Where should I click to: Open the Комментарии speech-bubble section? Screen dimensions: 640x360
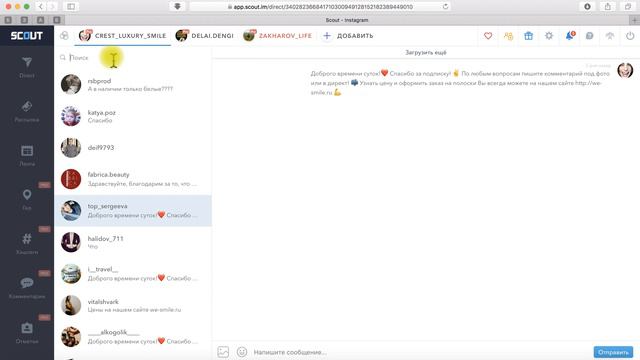point(27,288)
